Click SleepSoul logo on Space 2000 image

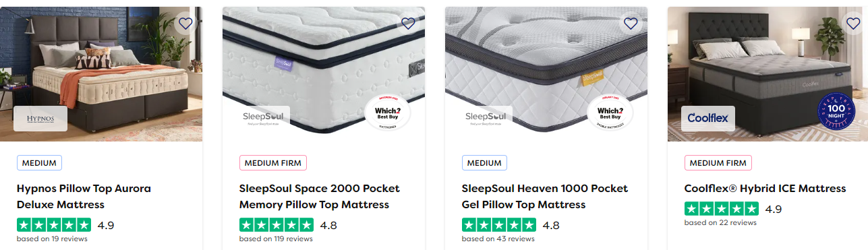(263, 119)
